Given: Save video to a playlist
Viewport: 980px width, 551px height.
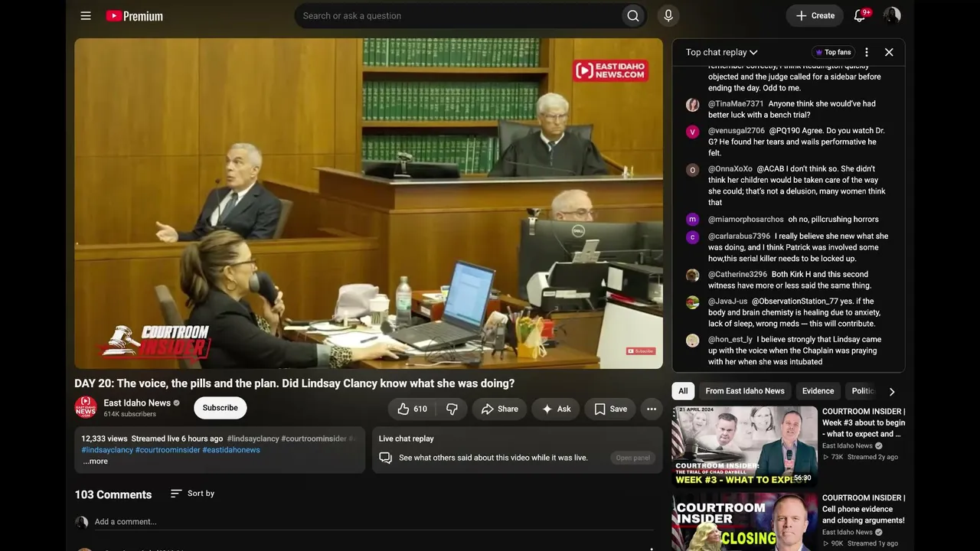Looking at the screenshot, I should [610, 409].
